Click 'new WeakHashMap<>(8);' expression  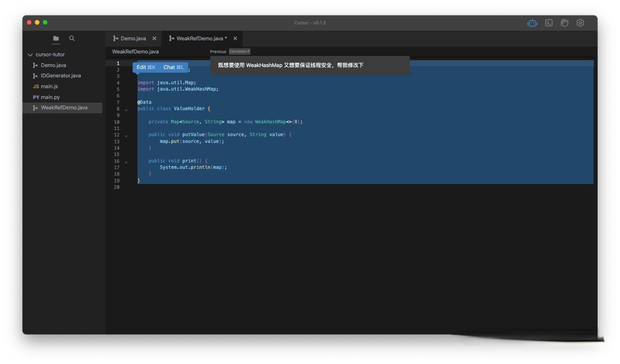273,122
